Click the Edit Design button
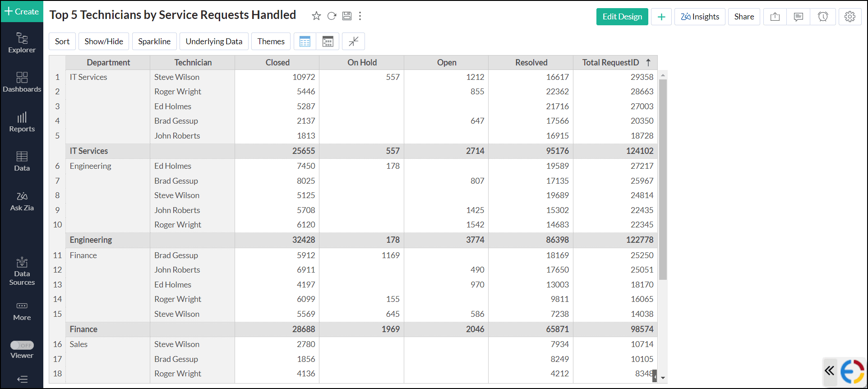This screenshot has height=389, width=868. coord(622,17)
